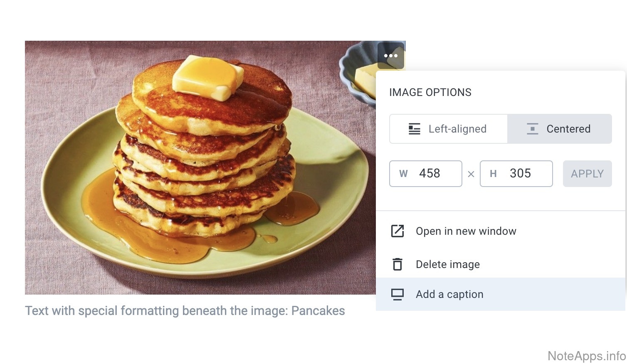Viewport: 627px width, 364px height.
Task: Click the left-align icon
Action: [x=414, y=129]
